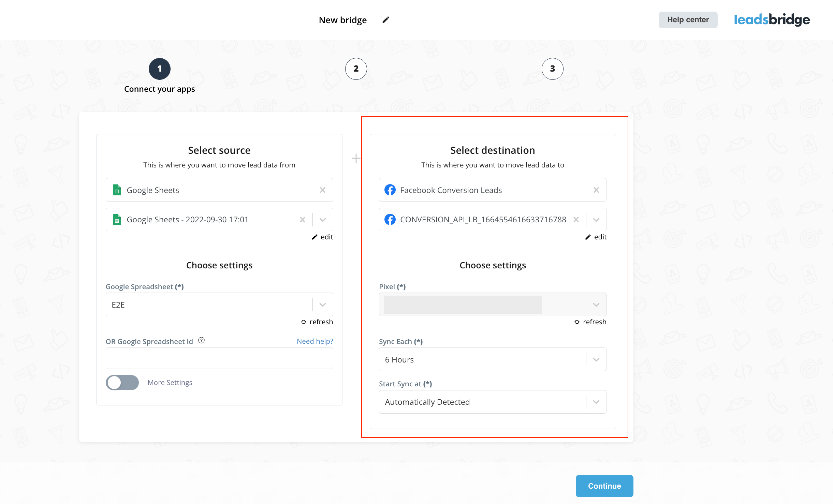
Task: Expand the Google Sheets account dropdown
Action: click(323, 220)
